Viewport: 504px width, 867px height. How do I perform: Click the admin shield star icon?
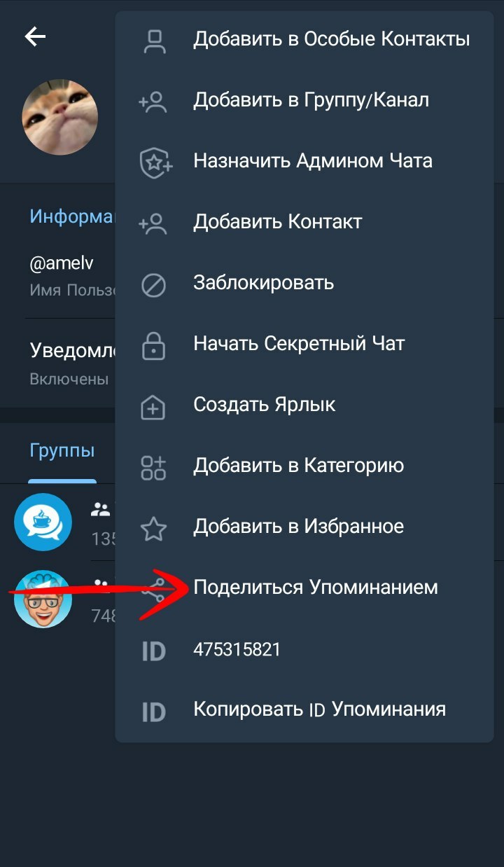[155, 162]
